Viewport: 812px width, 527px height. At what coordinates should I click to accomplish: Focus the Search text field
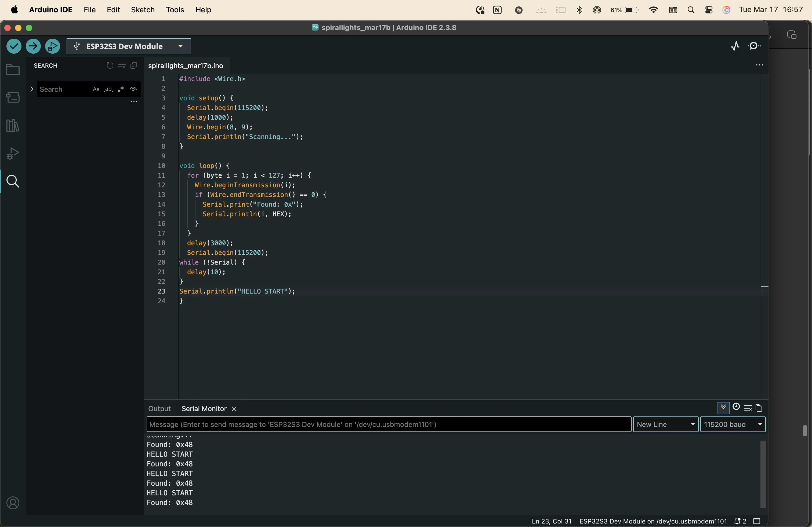pyautogui.click(x=65, y=89)
